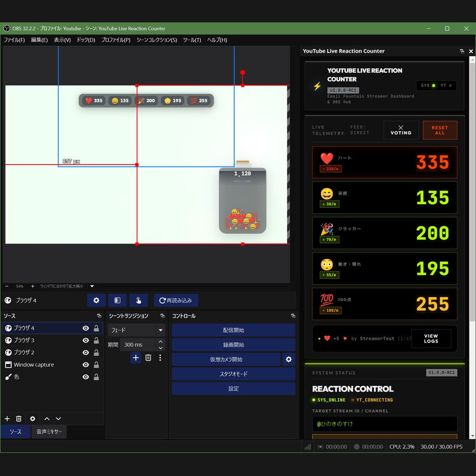
Task: Pop out the コントロール dock
Action: (293, 316)
